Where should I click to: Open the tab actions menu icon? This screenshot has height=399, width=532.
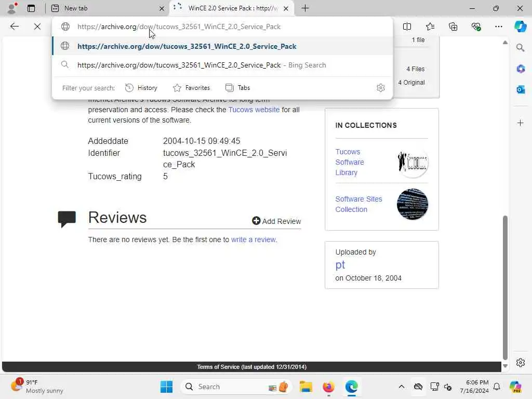(31, 8)
